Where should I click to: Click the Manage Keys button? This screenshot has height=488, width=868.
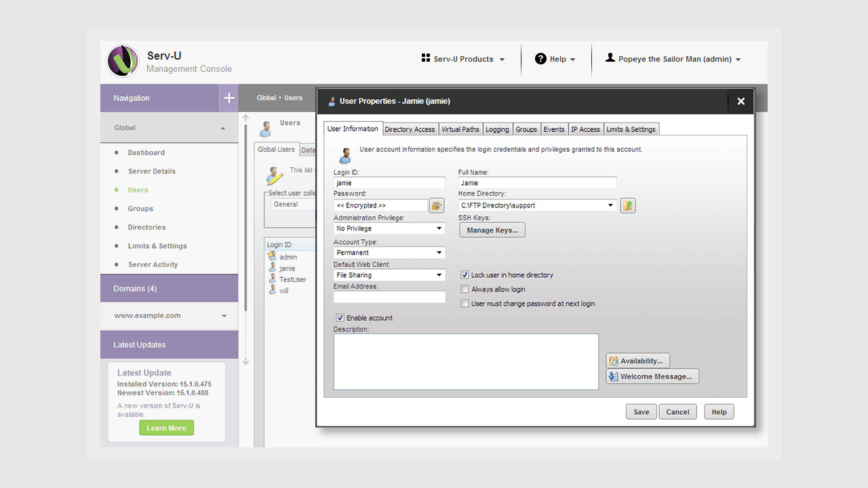pos(492,230)
